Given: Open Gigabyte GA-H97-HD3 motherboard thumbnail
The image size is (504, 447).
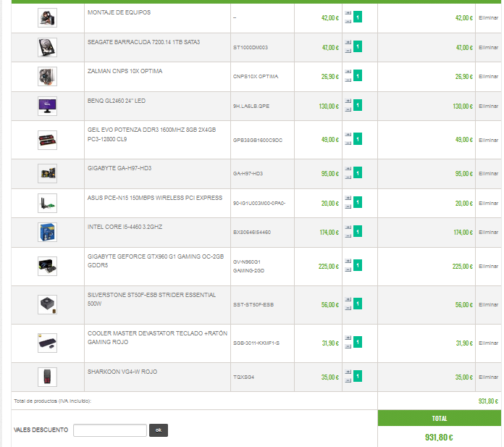Looking at the screenshot, I should (47, 174).
